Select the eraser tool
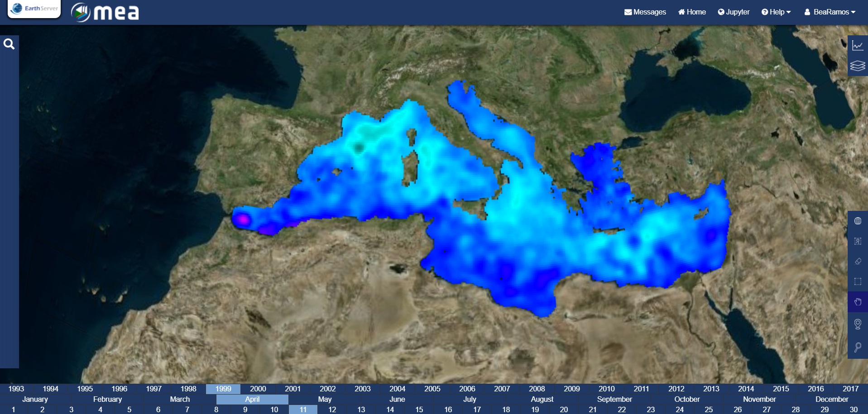 [858, 261]
